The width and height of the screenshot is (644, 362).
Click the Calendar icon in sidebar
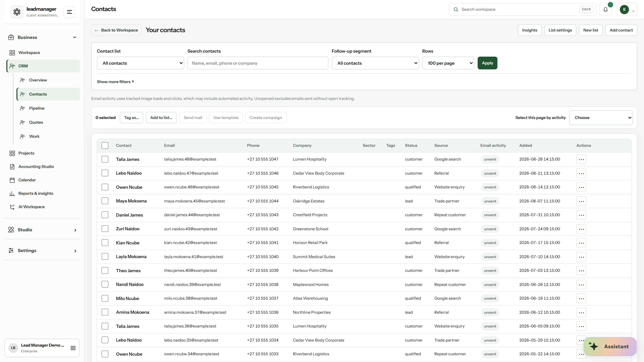point(12,180)
